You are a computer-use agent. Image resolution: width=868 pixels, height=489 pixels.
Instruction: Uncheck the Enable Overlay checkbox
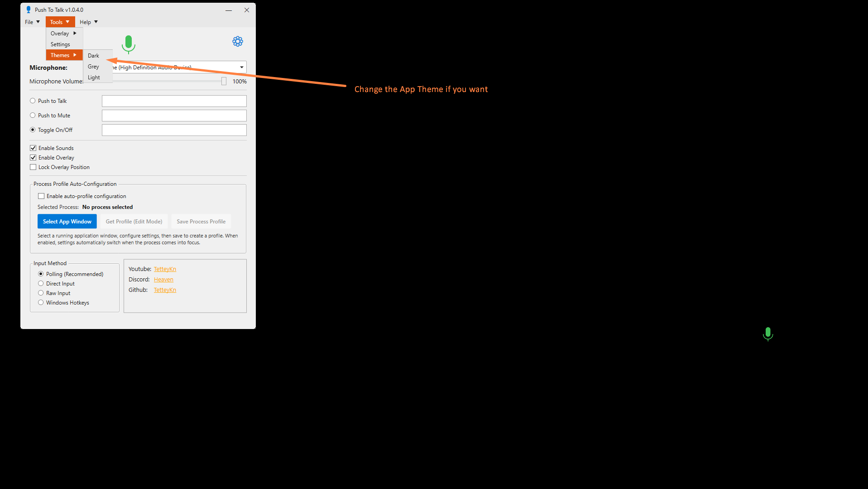[33, 157]
